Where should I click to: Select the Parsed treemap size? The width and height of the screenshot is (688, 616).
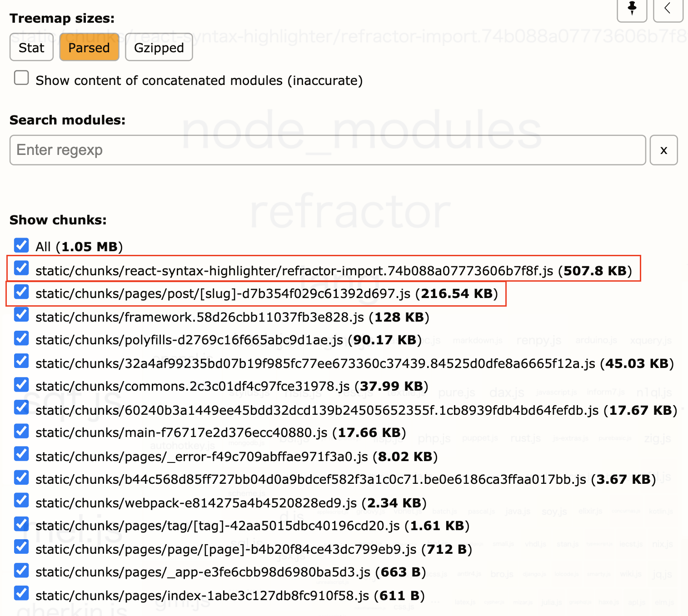tap(89, 48)
